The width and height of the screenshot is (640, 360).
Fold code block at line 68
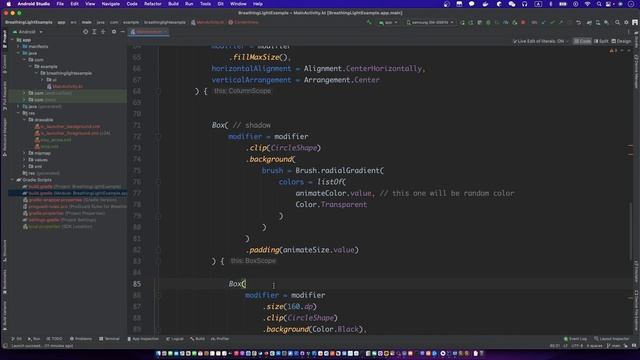[159, 91]
